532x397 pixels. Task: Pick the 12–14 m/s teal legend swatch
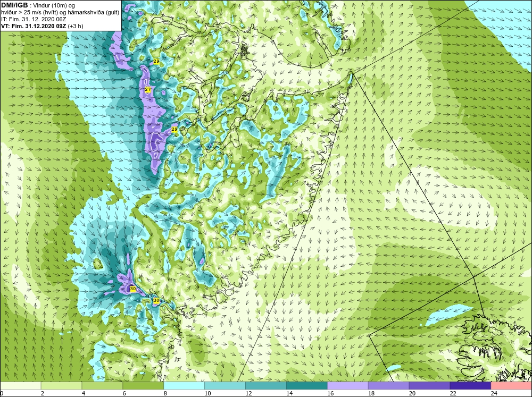(266, 385)
